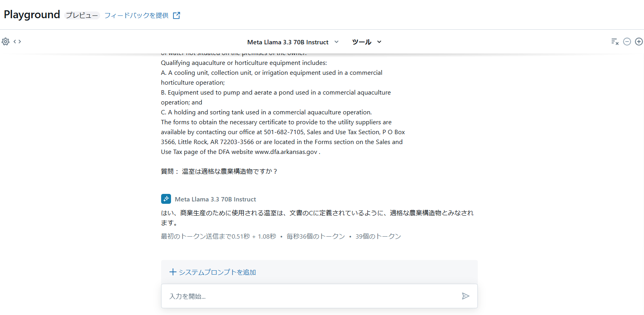
Task: Click システムプロンプトを追加 text
Action: [217, 272]
